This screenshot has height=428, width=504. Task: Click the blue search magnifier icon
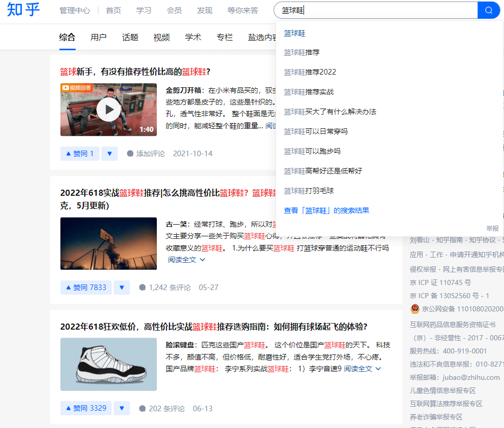488,10
